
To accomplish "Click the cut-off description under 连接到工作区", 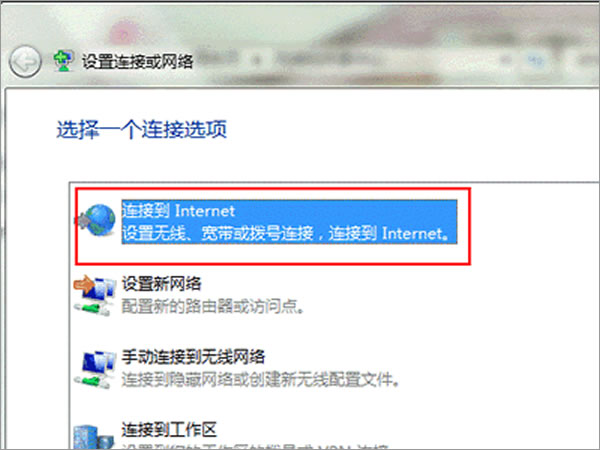I will [x=256, y=447].
